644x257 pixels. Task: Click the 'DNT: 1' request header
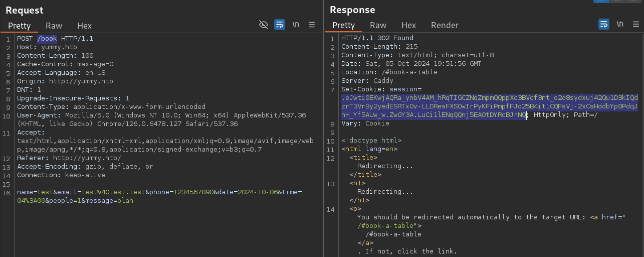(x=29, y=90)
